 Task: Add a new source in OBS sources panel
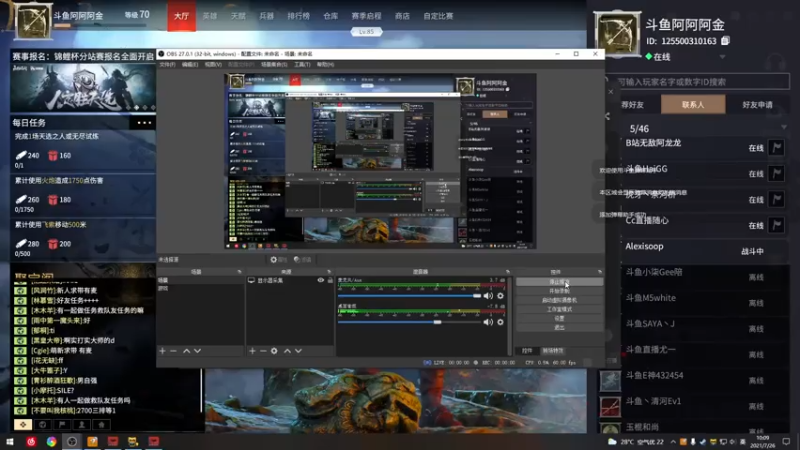tap(252, 351)
